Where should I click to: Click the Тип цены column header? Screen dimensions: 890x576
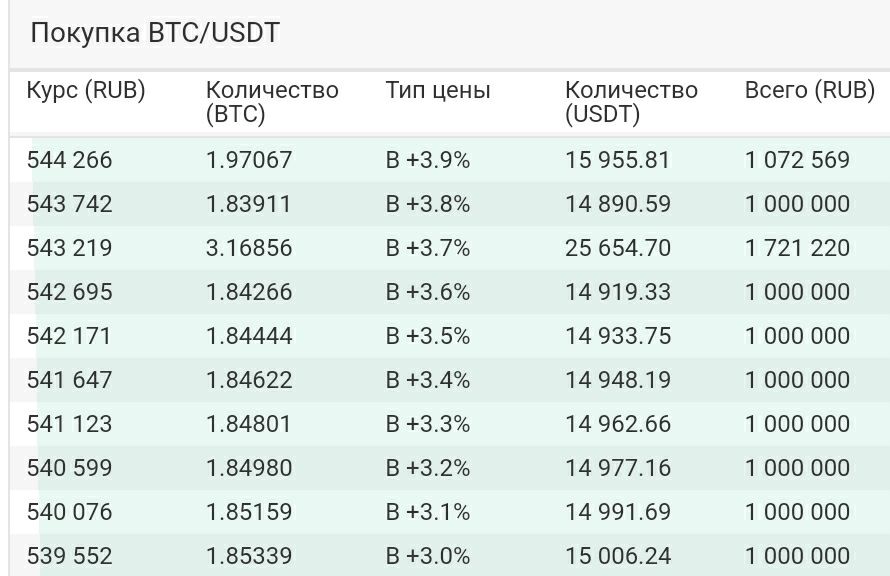tap(438, 90)
